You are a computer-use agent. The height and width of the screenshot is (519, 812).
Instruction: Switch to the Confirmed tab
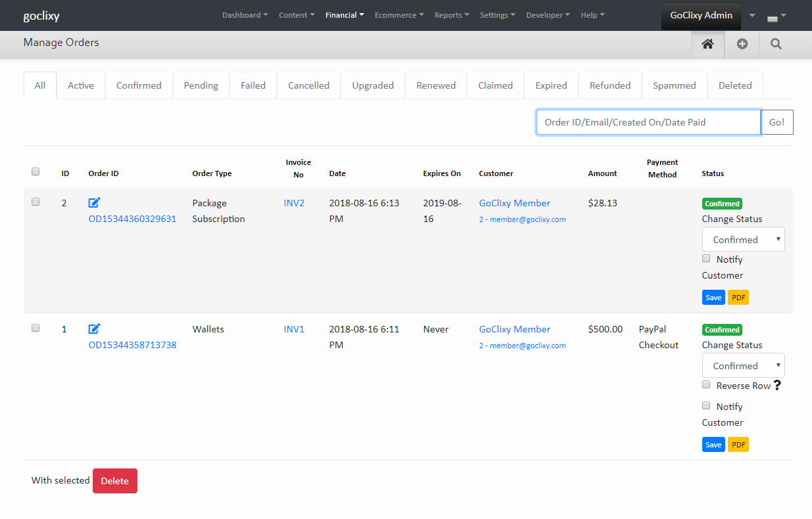(139, 85)
